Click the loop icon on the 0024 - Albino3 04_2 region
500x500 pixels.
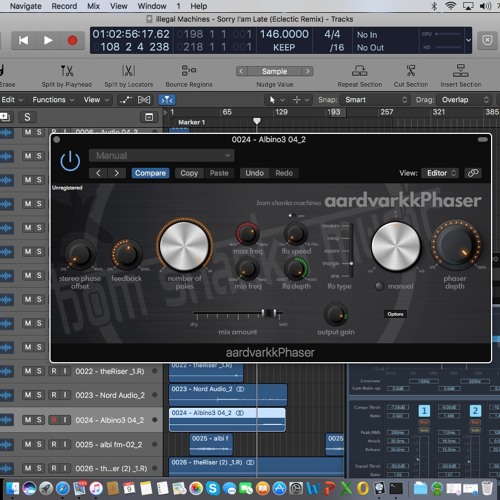click(240, 413)
